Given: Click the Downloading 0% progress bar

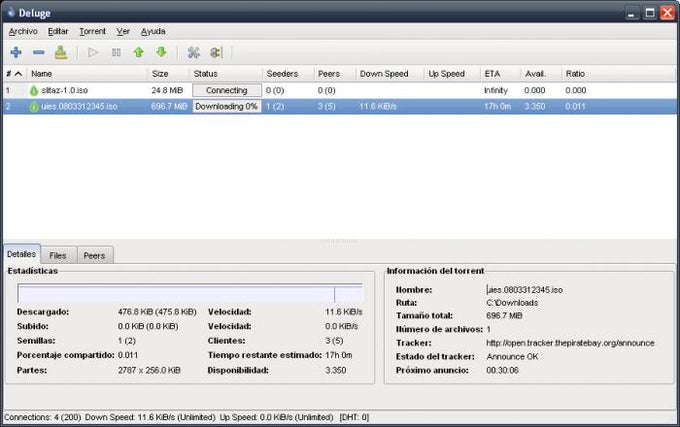Looking at the screenshot, I should coord(227,106).
